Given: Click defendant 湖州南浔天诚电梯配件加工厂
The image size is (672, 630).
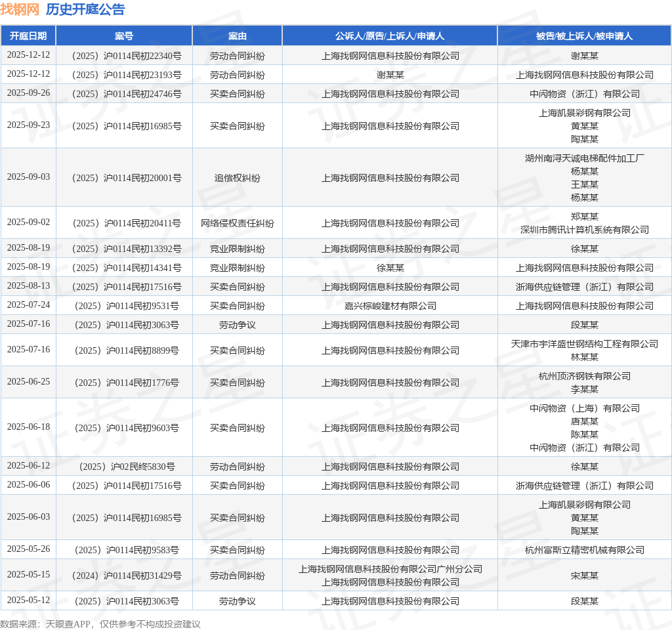Looking at the screenshot, I should pos(585,159).
